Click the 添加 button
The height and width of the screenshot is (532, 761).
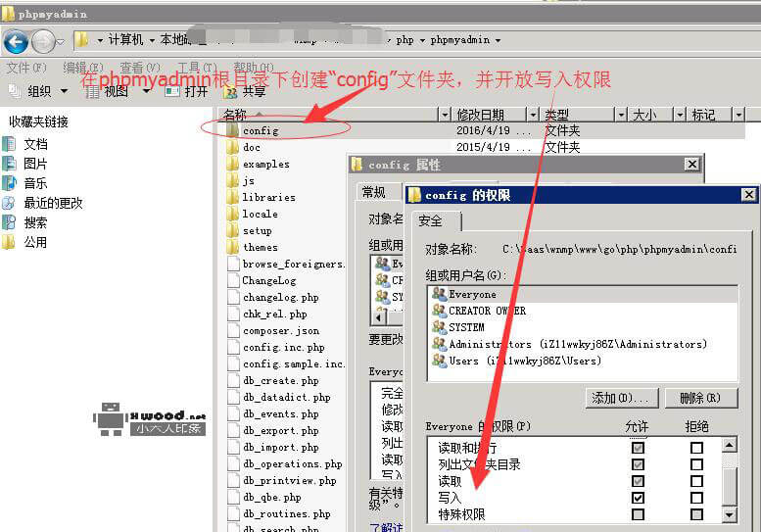622,398
